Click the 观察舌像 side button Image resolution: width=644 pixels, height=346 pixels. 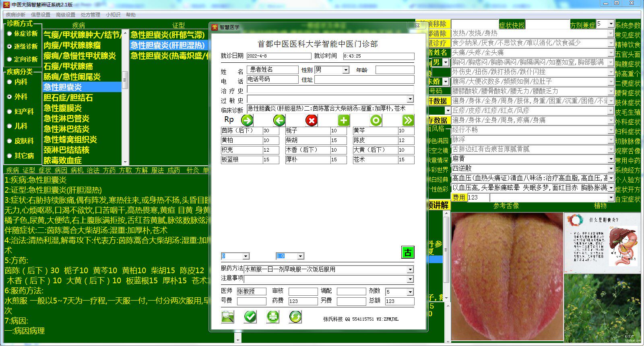627,151
